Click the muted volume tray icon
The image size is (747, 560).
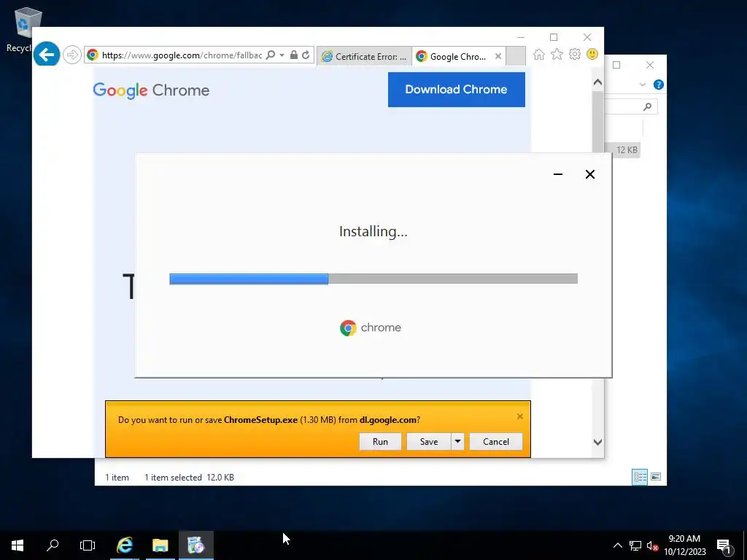click(652, 545)
